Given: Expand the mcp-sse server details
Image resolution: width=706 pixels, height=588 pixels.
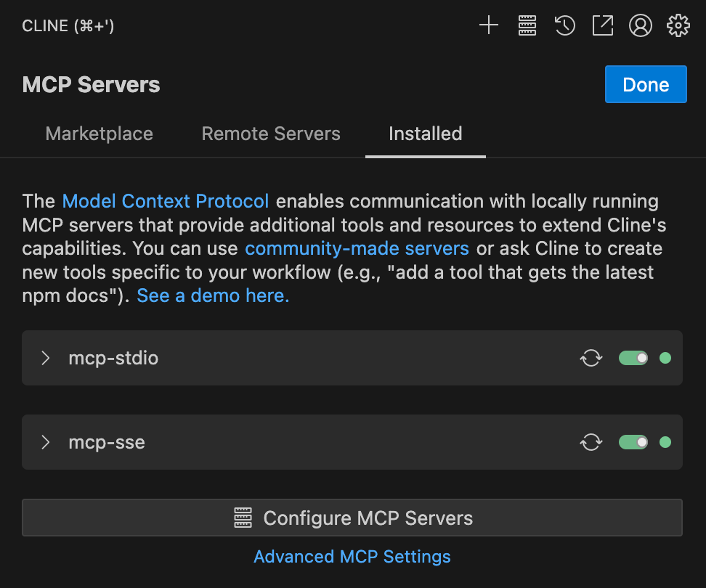Looking at the screenshot, I should pyautogui.click(x=46, y=442).
